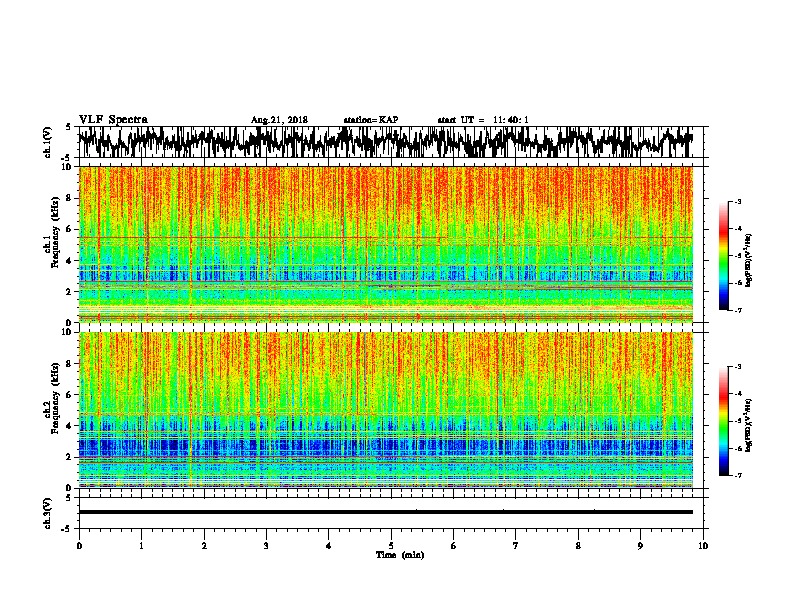Click the "ch.1(V)" axis label
792x612 pixels.
click(x=48, y=142)
